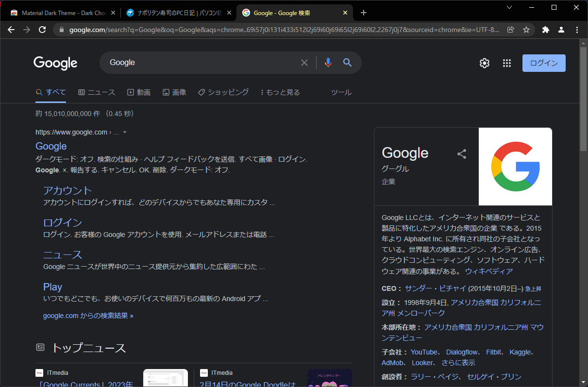Open the Google result title link

coord(51,146)
